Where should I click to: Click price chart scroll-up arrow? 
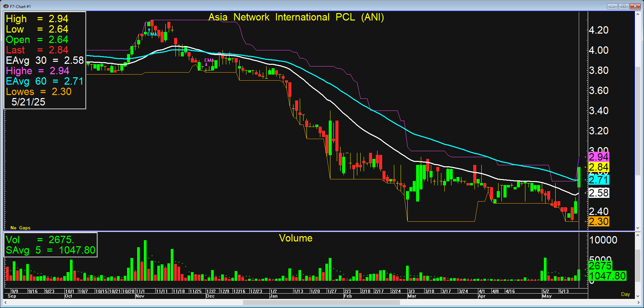tap(638, 14)
